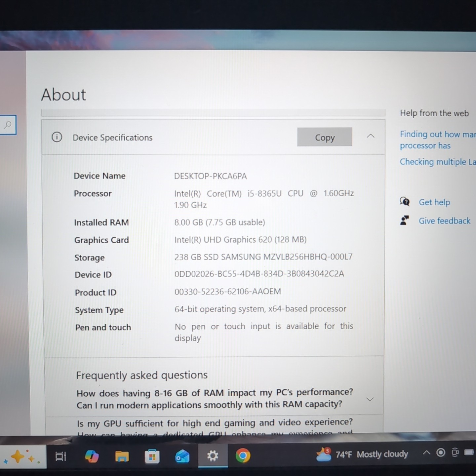Click the Device Specifications info icon

click(x=57, y=137)
